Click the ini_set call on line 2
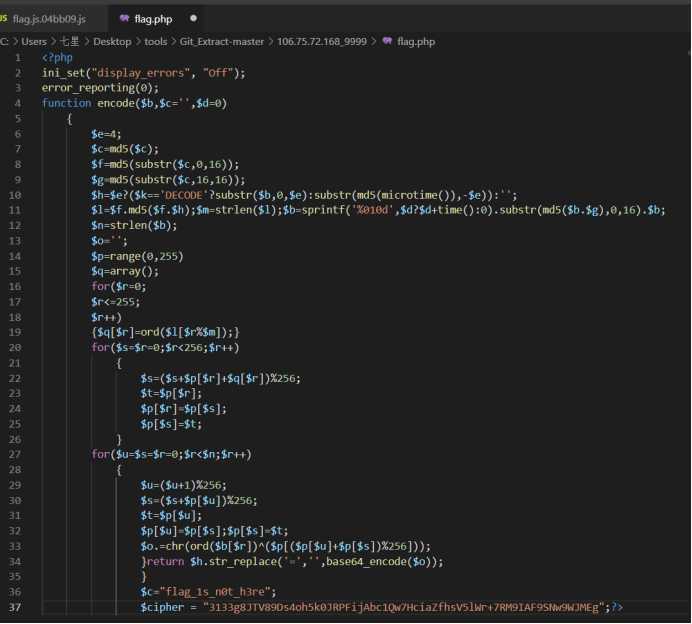The image size is (692, 624). click(143, 73)
